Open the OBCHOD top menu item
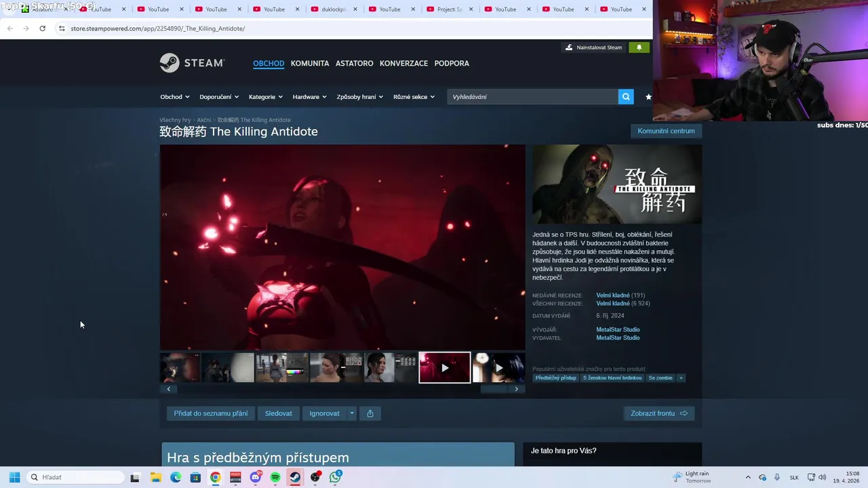 (x=269, y=63)
